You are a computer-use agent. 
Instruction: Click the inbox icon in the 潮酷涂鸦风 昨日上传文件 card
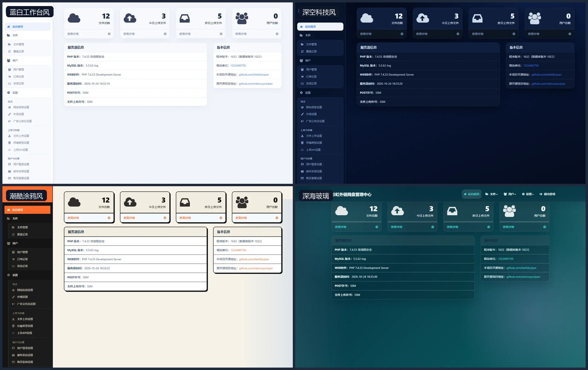pos(185,202)
